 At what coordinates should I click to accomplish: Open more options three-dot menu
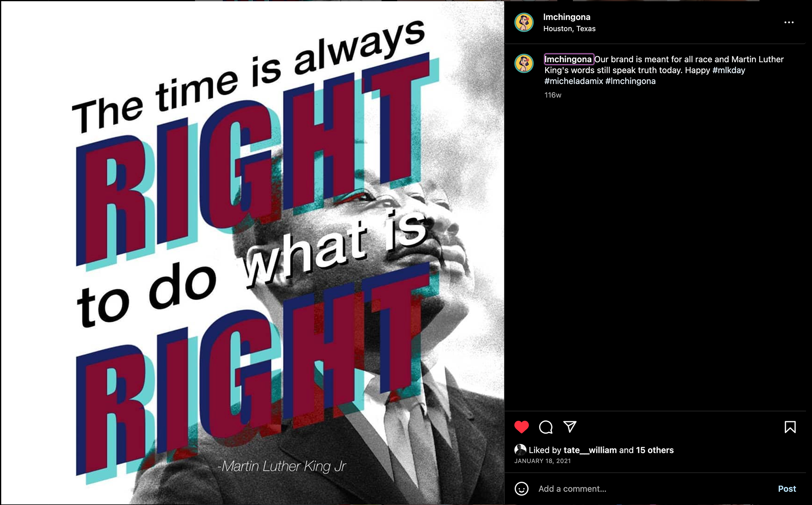(789, 22)
